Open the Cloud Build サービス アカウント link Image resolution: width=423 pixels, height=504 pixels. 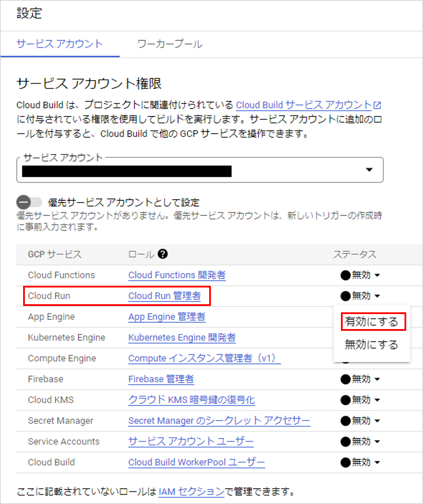point(304,105)
